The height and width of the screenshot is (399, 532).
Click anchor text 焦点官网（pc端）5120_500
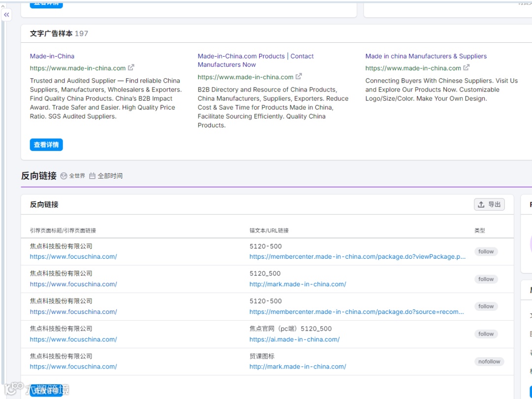pyautogui.click(x=291, y=329)
